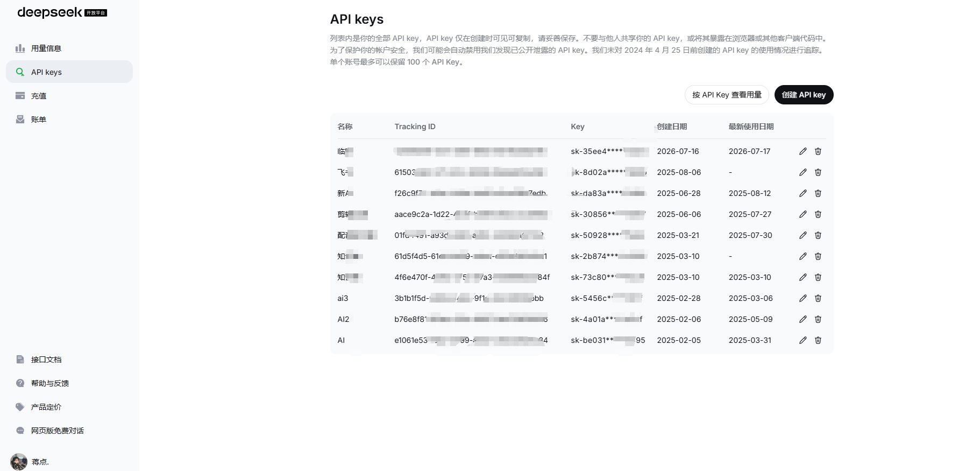Select tracking ID starting aace9c2a
This screenshot has width=980, height=471.
click(471, 214)
